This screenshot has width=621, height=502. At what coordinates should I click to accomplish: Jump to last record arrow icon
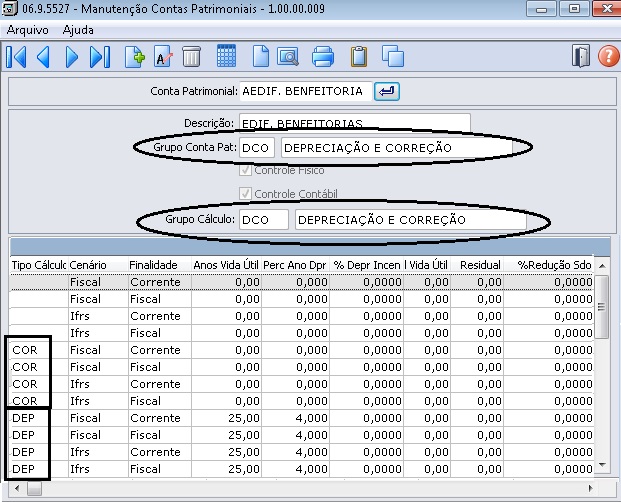coord(100,57)
